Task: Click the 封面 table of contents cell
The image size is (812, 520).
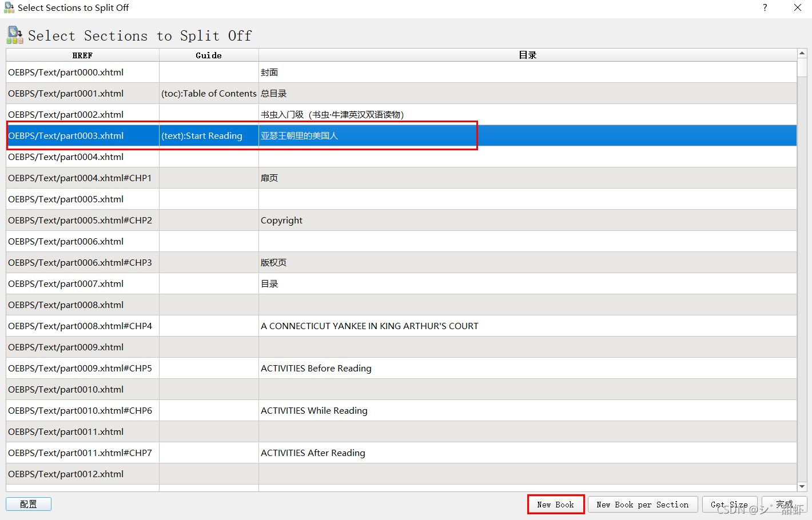Action: click(x=527, y=72)
